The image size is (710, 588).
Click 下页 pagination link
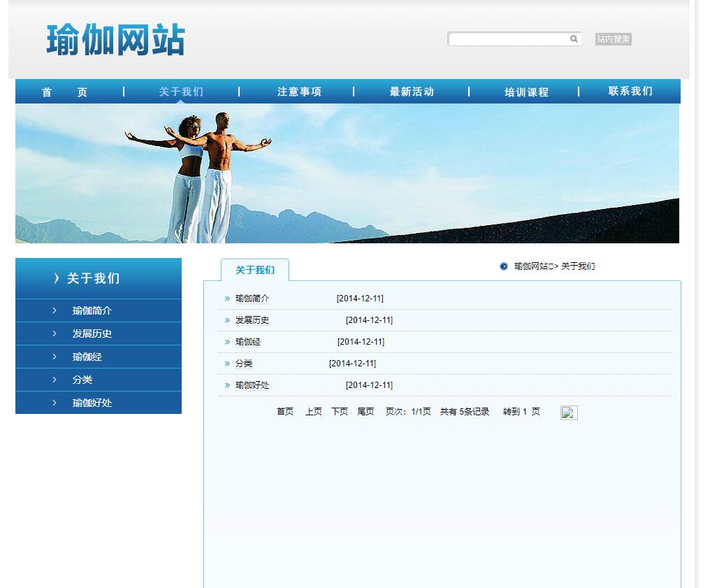click(x=340, y=412)
